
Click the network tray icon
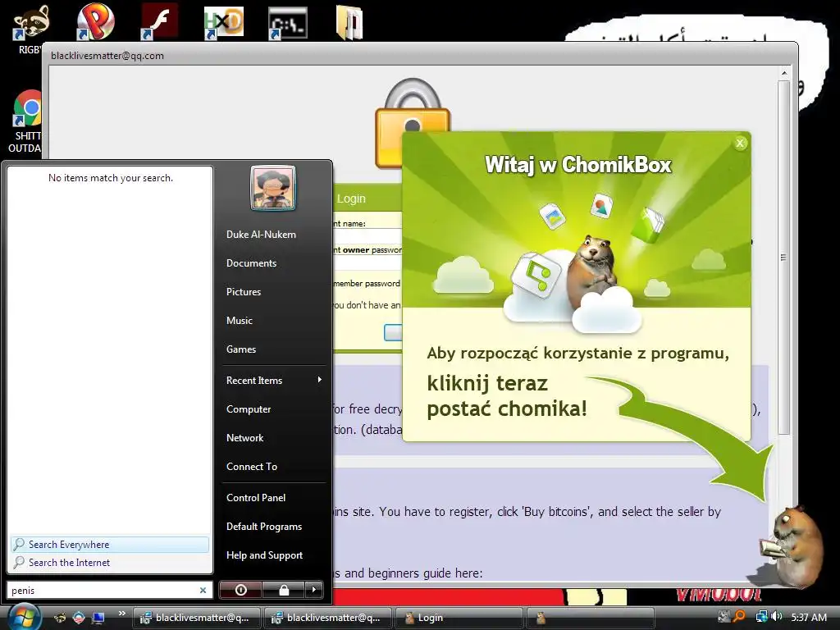(761, 617)
